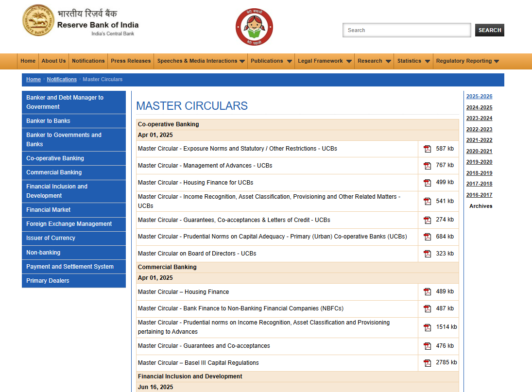This screenshot has height=392, width=532.
Task: Open Foreign Exchange Management sidebar category
Action: coord(69,224)
